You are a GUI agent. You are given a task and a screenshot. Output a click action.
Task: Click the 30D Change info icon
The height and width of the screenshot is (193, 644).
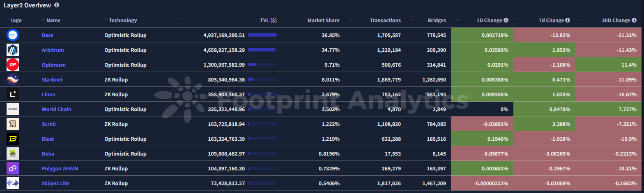pos(633,20)
